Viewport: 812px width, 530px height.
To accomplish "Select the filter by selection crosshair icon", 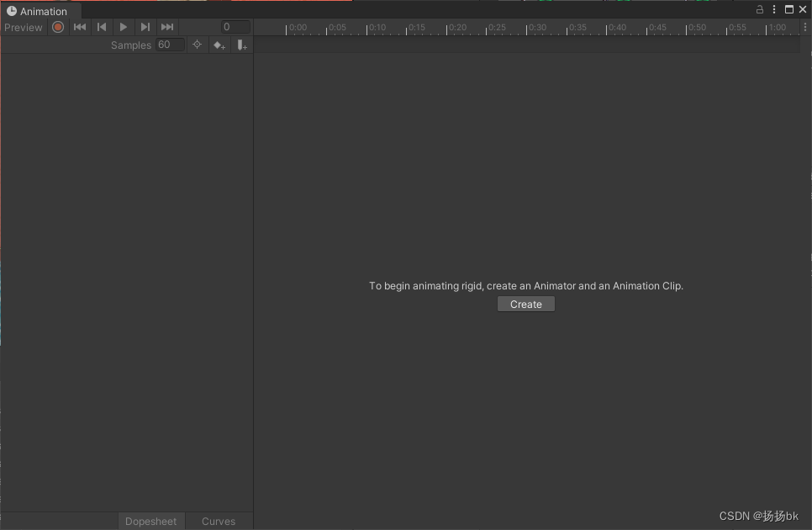I will point(197,45).
